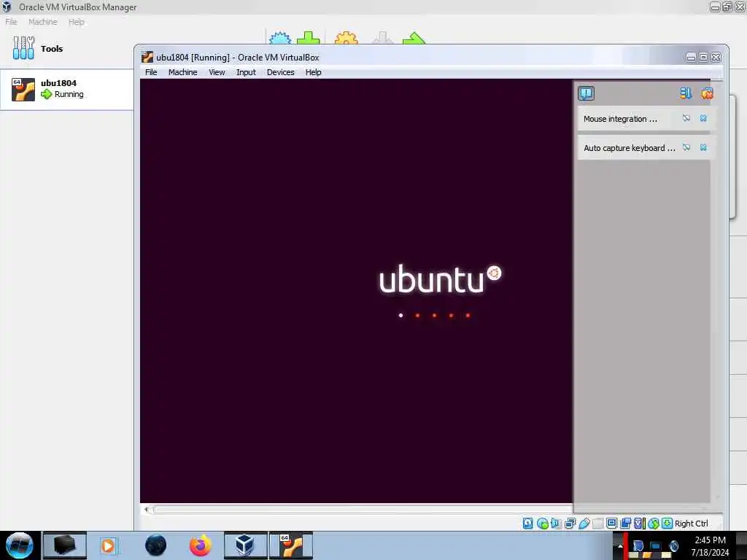Viewport: 747px width, 560px height.
Task: Click the USB devices status icon
Action: tap(584, 524)
